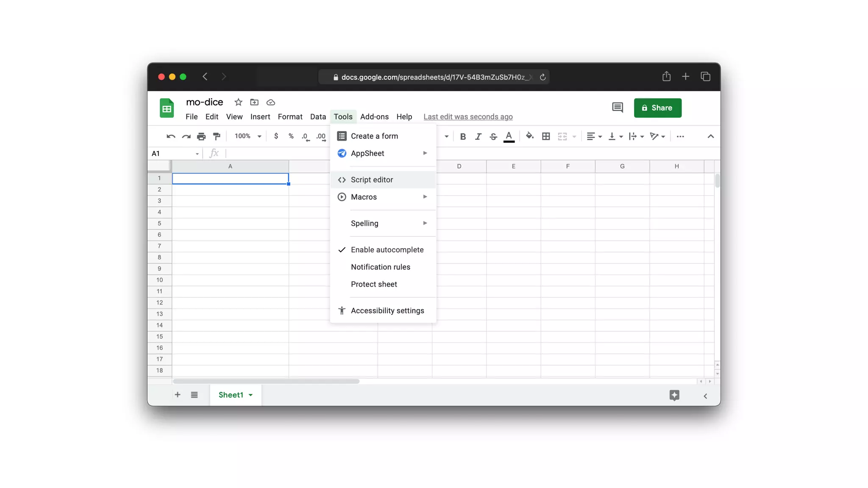Toggle bold formatting

click(x=463, y=136)
